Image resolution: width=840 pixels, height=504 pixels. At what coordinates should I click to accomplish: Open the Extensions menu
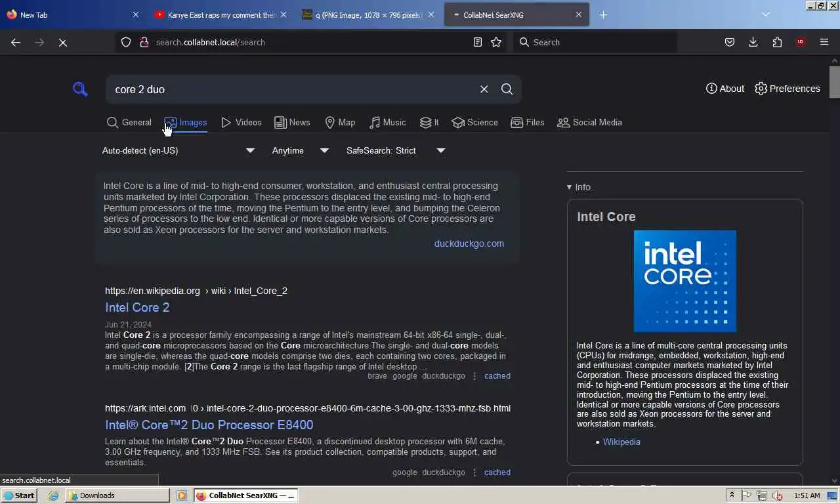pos(777,42)
